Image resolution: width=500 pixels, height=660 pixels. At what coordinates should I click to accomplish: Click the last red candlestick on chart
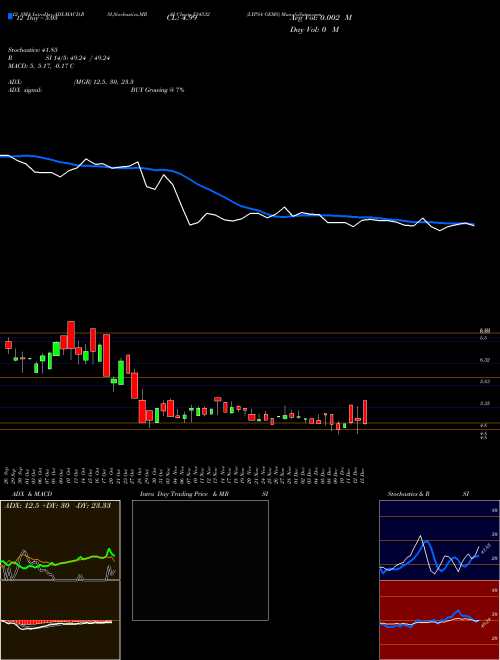pos(365,412)
